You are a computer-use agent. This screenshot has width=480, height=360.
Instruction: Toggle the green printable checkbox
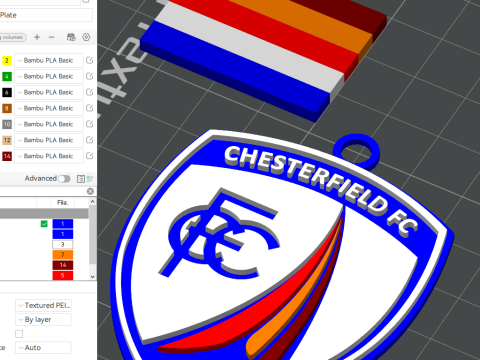point(44,224)
